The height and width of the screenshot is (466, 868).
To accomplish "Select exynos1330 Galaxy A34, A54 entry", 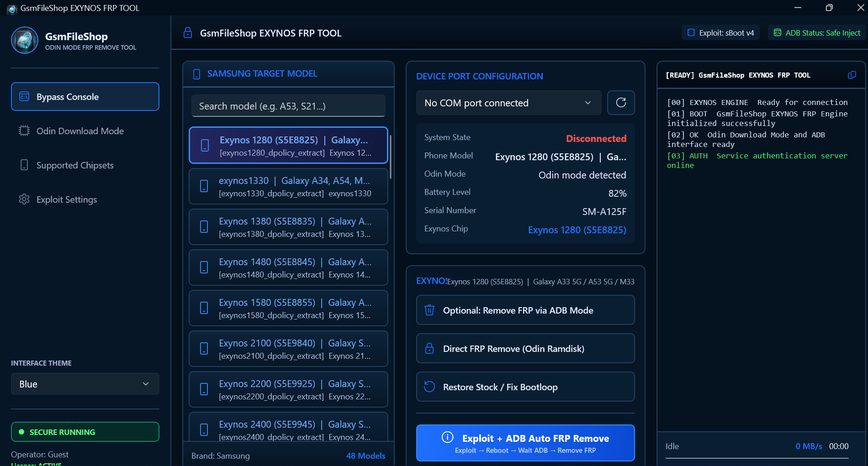I will (x=288, y=186).
